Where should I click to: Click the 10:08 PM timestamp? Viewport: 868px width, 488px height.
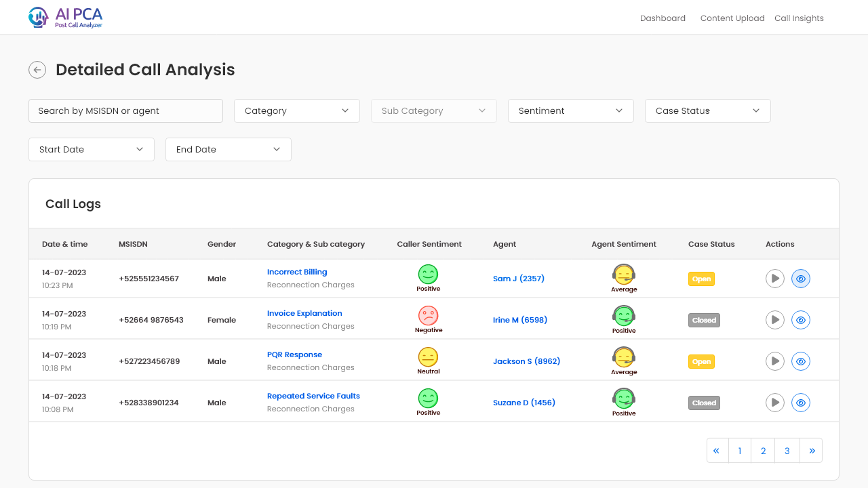[x=58, y=409]
